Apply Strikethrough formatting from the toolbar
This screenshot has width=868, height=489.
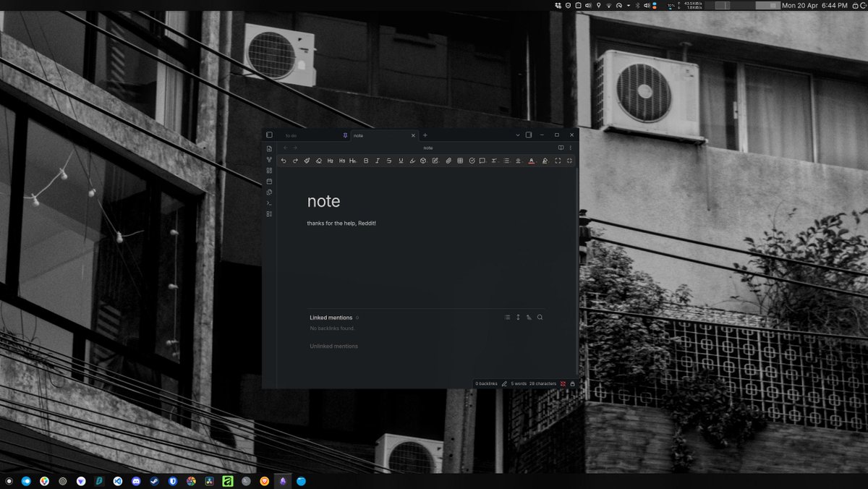point(388,161)
